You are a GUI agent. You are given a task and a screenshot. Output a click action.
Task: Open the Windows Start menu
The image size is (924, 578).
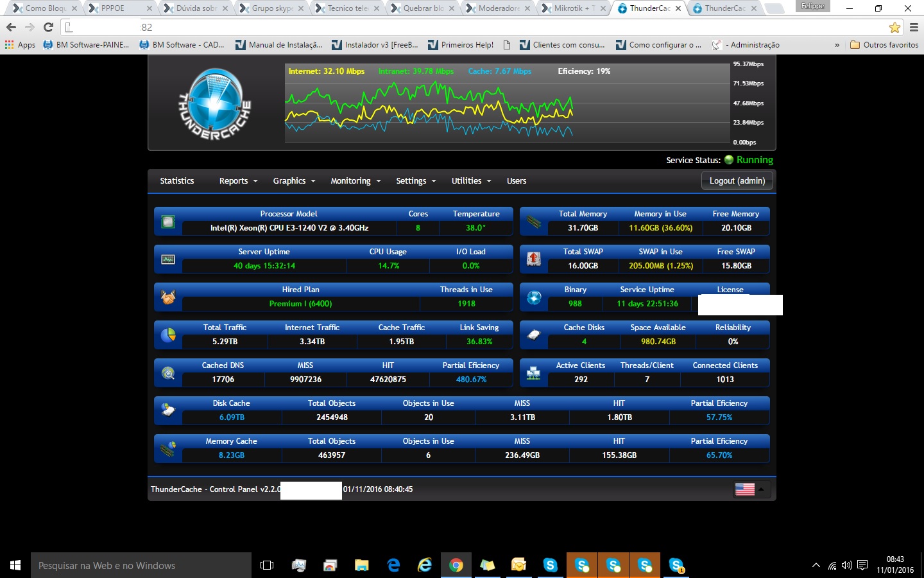pos(15,565)
